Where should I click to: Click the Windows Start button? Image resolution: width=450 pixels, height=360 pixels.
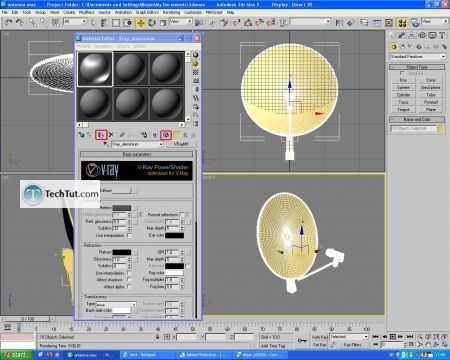[17, 355]
